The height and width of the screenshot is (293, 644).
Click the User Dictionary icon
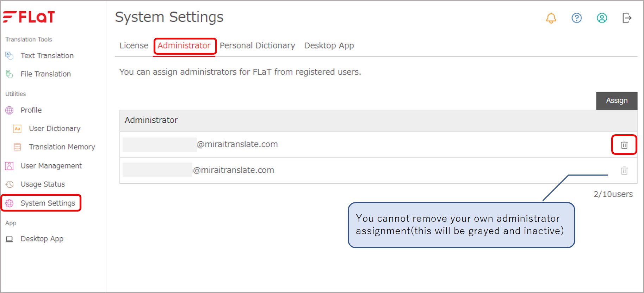[17, 128]
